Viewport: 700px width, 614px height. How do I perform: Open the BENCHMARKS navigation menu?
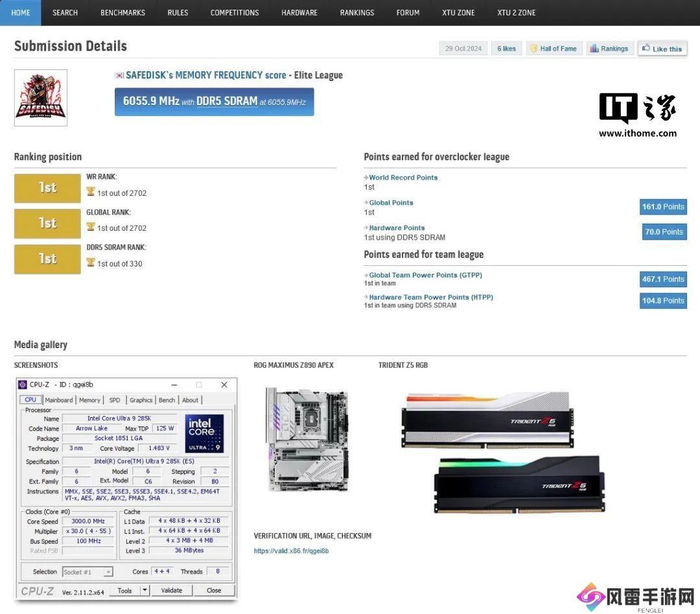[x=122, y=12]
